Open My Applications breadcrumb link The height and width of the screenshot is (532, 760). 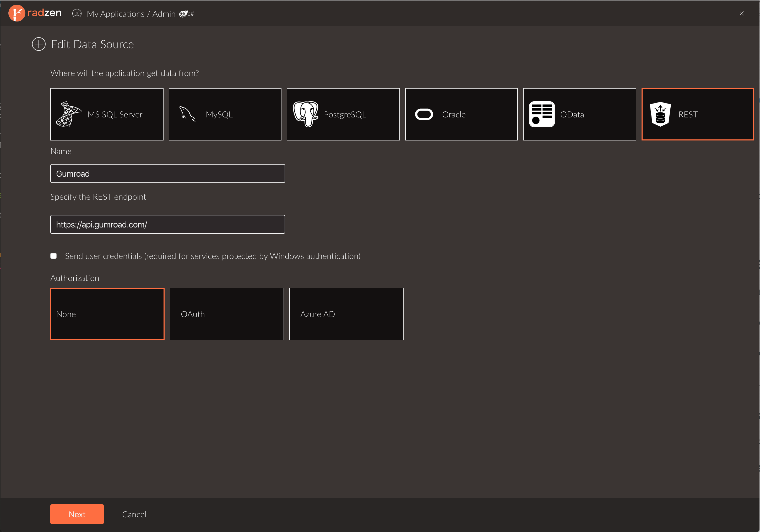pyautogui.click(x=116, y=14)
